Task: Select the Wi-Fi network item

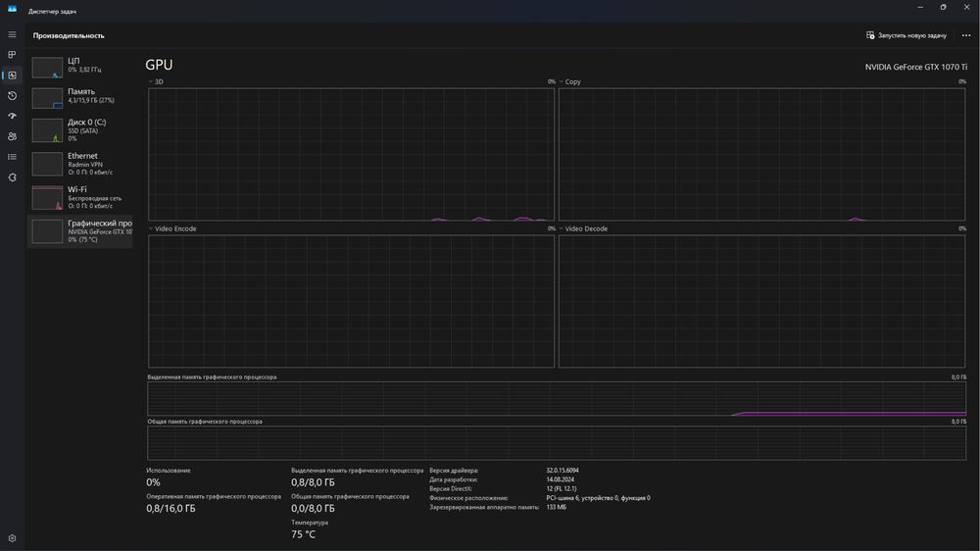Action: point(80,196)
